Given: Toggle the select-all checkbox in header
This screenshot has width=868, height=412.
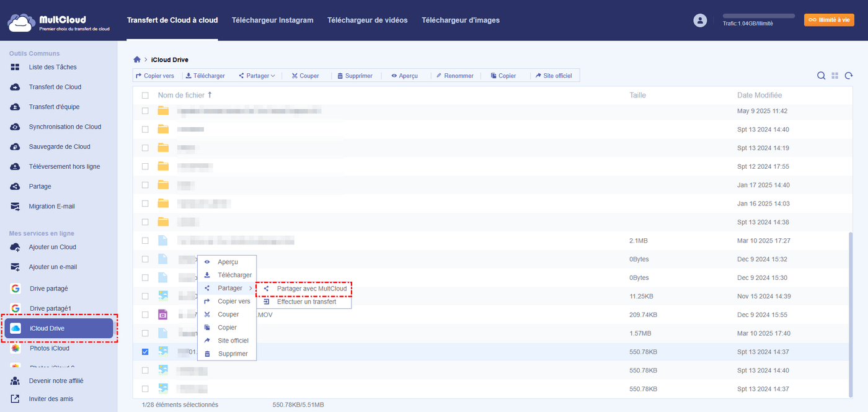Looking at the screenshot, I should click(x=145, y=96).
